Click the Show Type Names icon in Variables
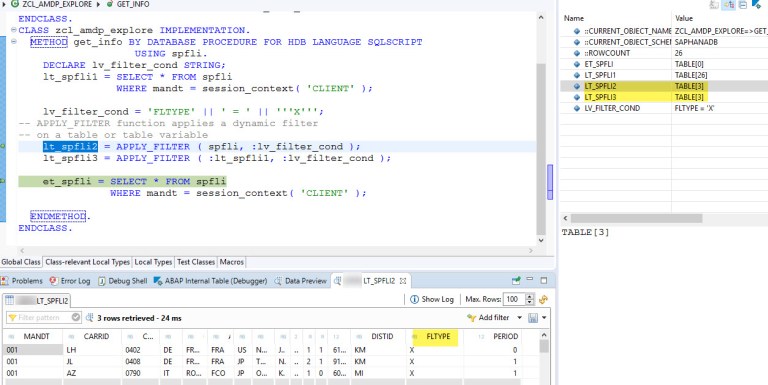The width and height of the screenshot is (768, 385). 714,4
